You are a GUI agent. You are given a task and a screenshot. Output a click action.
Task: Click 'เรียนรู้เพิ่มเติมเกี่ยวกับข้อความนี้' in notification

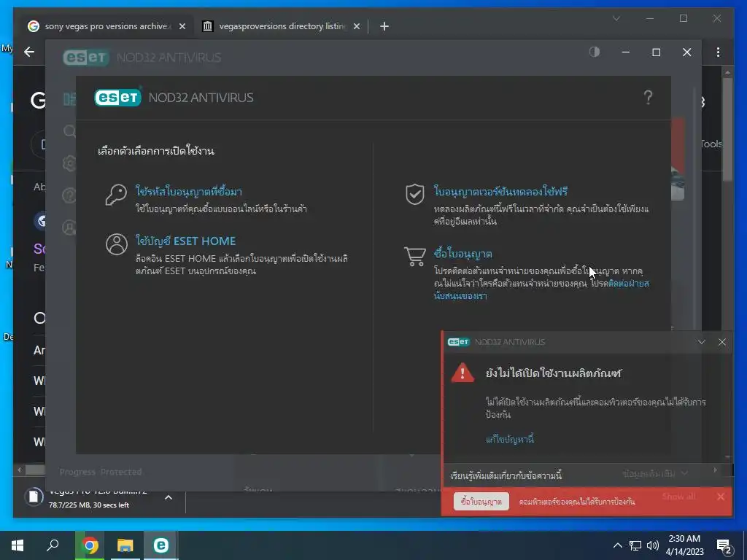tap(506, 475)
